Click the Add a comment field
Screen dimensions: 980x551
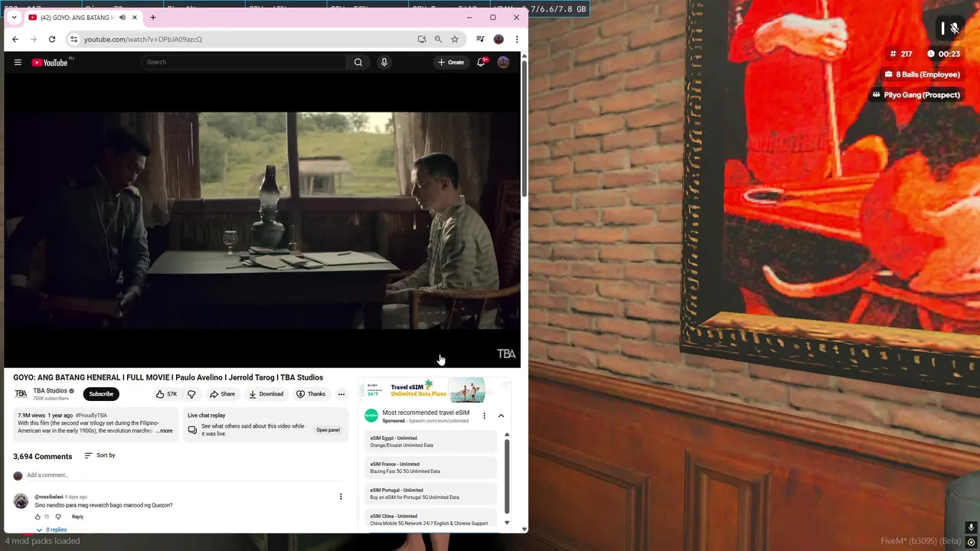(184, 475)
